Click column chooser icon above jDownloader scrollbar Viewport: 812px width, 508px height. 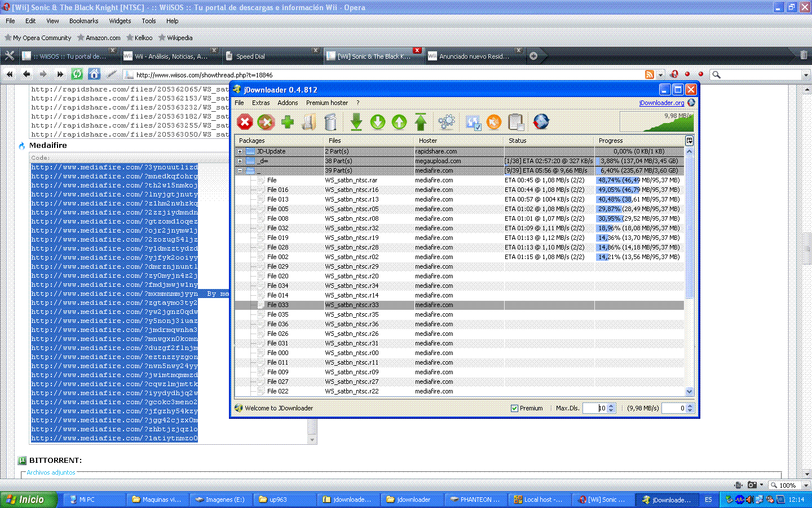point(689,141)
